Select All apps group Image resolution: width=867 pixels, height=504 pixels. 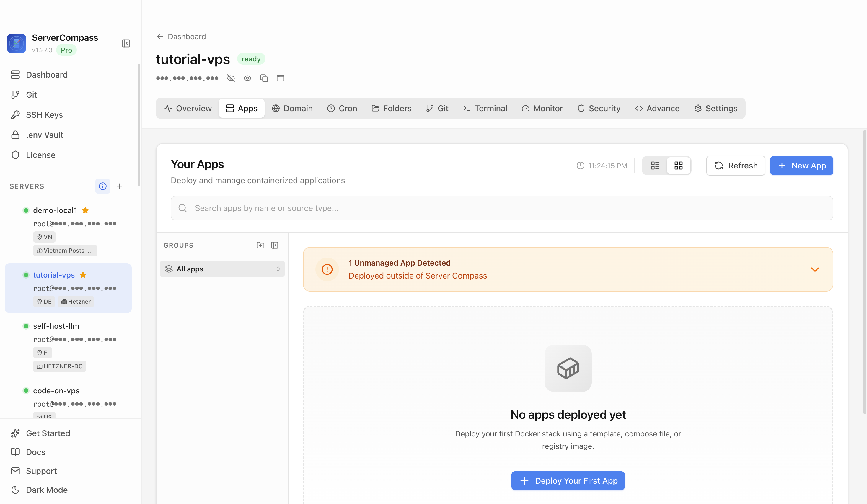tap(222, 269)
